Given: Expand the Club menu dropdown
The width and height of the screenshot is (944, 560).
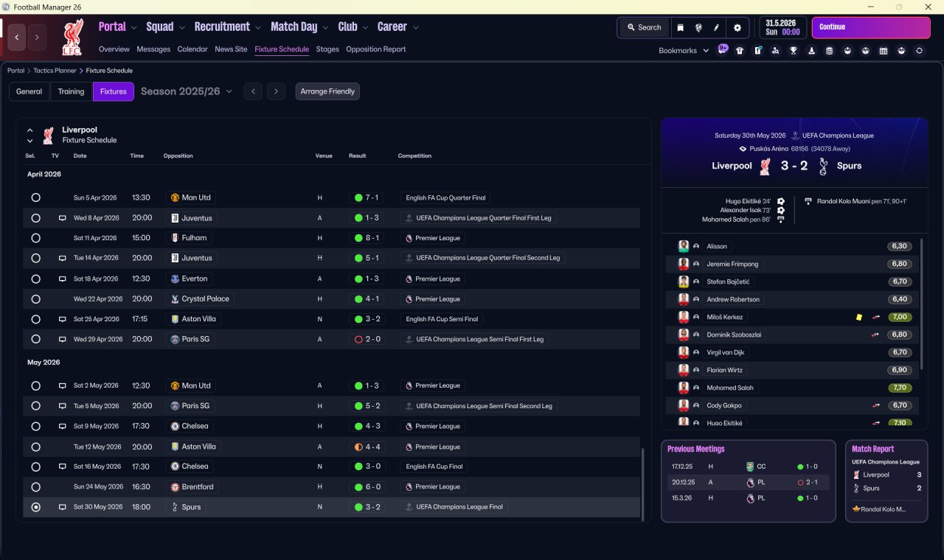Looking at the screenshot, I should coord(365,28).
